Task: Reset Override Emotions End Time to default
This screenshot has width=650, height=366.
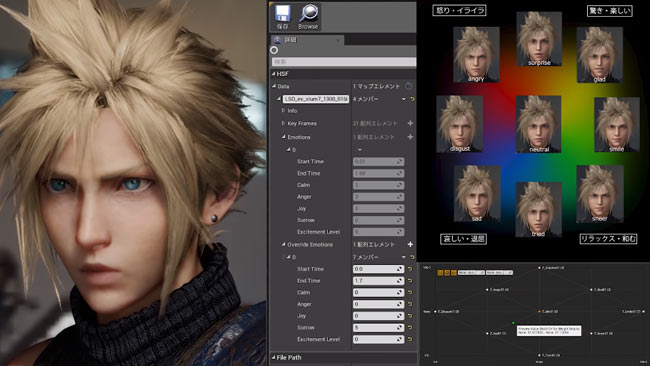Action: tap(410, 281)
